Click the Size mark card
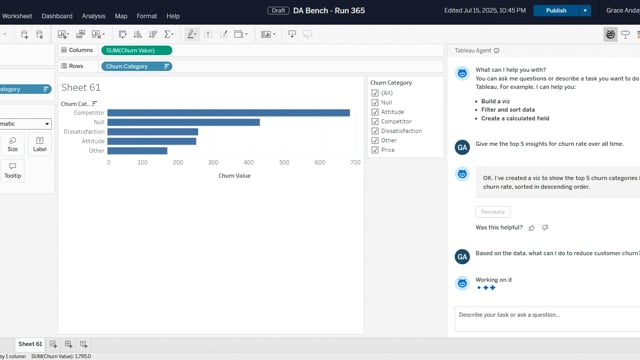 coord(13,144)
